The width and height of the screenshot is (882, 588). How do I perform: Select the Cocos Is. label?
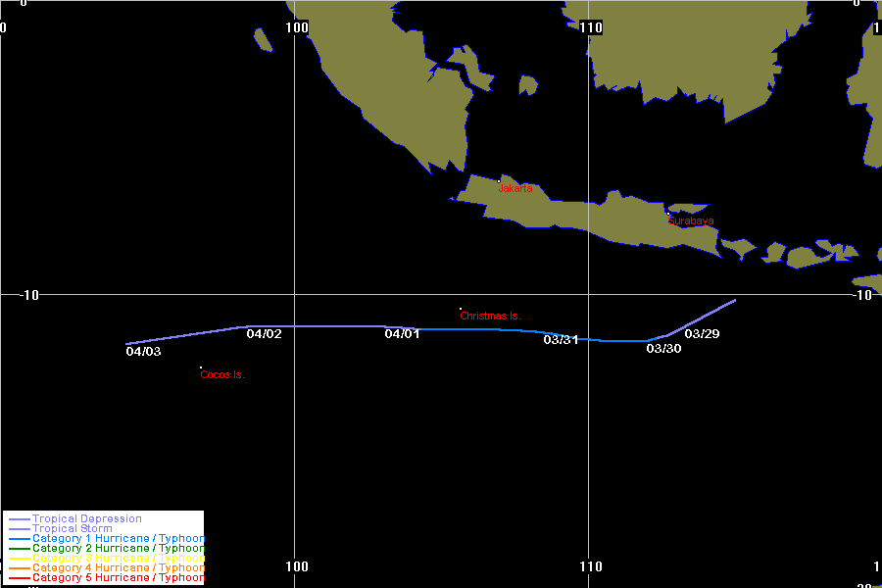point(221,374)
